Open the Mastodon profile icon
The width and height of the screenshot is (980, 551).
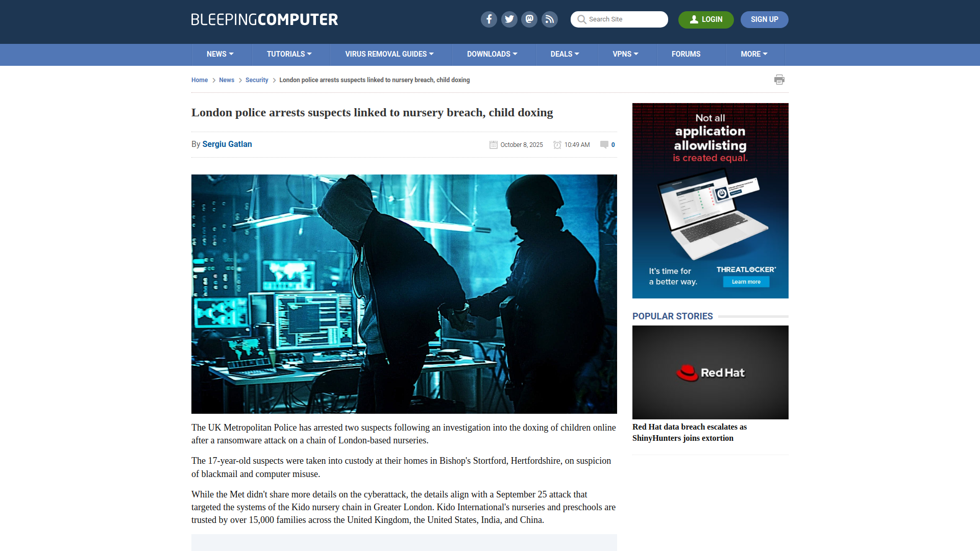coord(529,19)
